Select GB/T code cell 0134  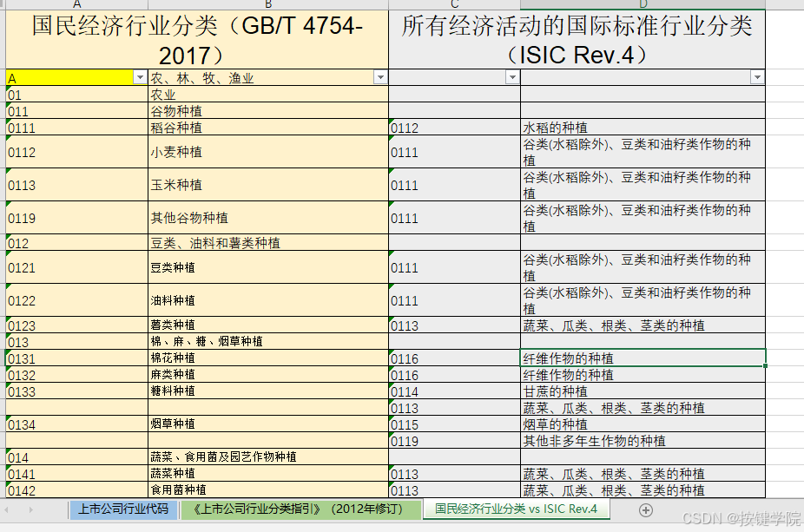point(76,424)
